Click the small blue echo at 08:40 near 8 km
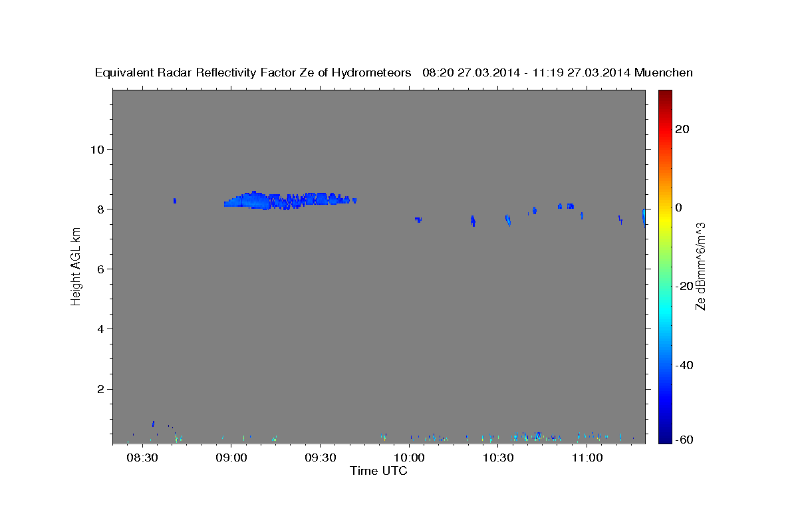This screenshot has height=532, width=798. (175, 200)
